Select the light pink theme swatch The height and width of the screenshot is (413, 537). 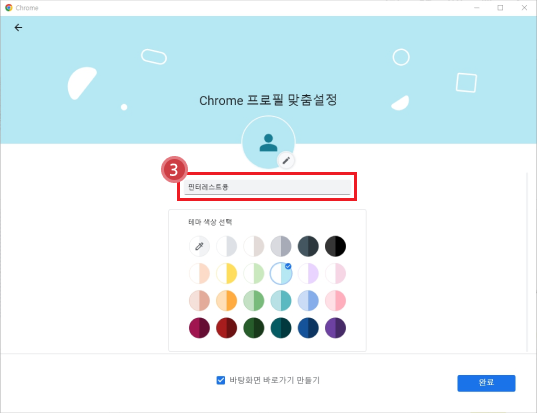(335, 273)
